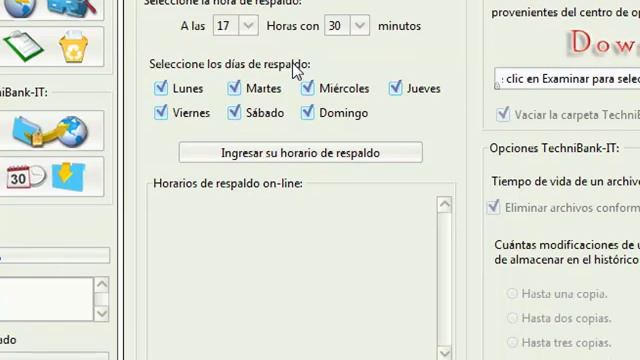The width and height of the screenshot is (640, 360).
Task: Open the calendar 30 schedule icon
Action: 26,177
